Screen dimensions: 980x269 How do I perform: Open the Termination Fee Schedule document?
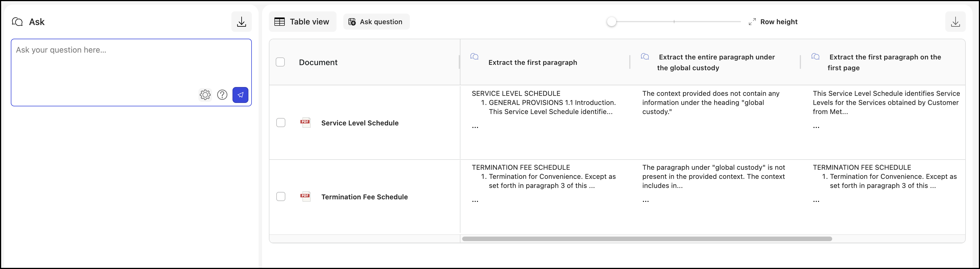pos(364,197)
